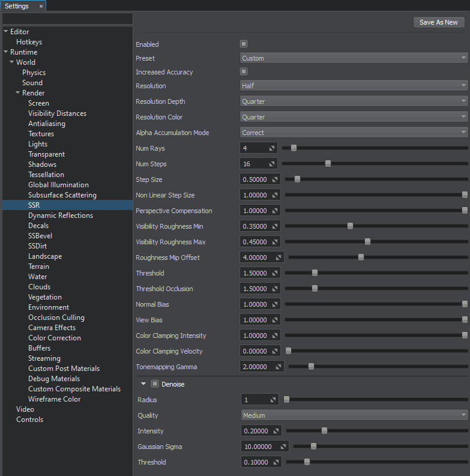Open Hotkeys settings
Image resolution: width=470 pixels, height=476 pixels.
[29, 42]
